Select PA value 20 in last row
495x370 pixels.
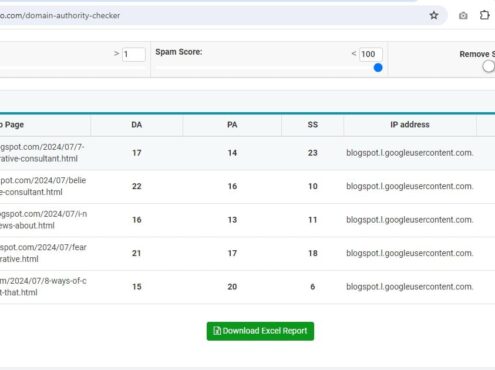coord(232,287)
